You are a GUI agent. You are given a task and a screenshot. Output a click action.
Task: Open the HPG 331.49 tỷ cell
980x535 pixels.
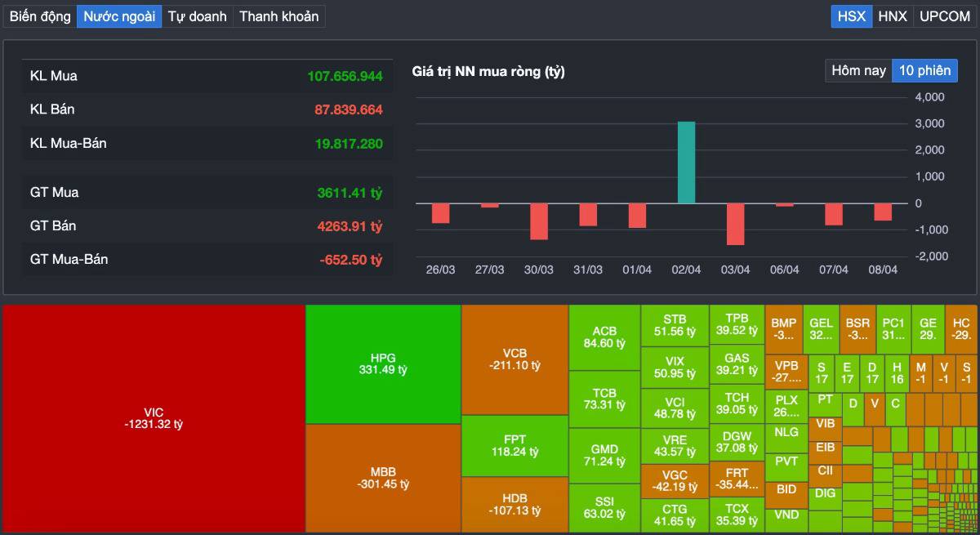pos(383,364)
